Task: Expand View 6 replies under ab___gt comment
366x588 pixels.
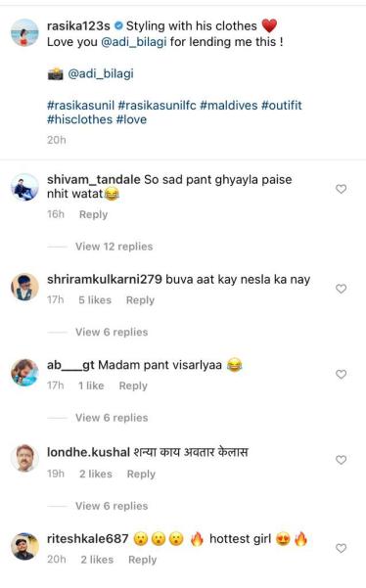Action: pos(112,418)
